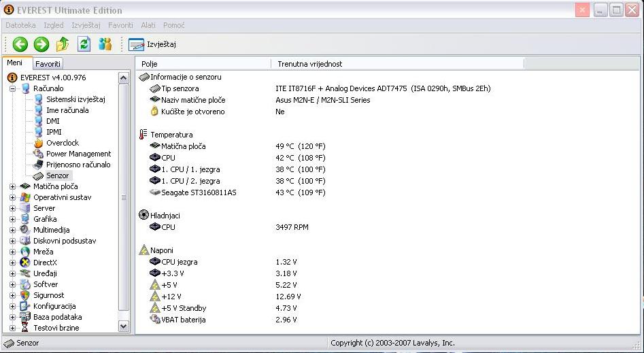644x353 pixels.
Task: Click the Grafika monitor icon
Action: 25,219
